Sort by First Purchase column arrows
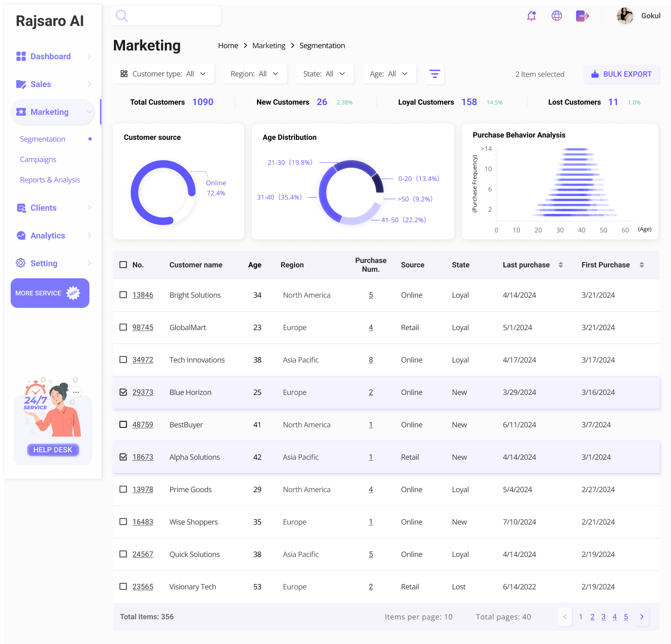The width and height of the screenshot is (671, 644). pyautogui.click(x=641, y=265)
